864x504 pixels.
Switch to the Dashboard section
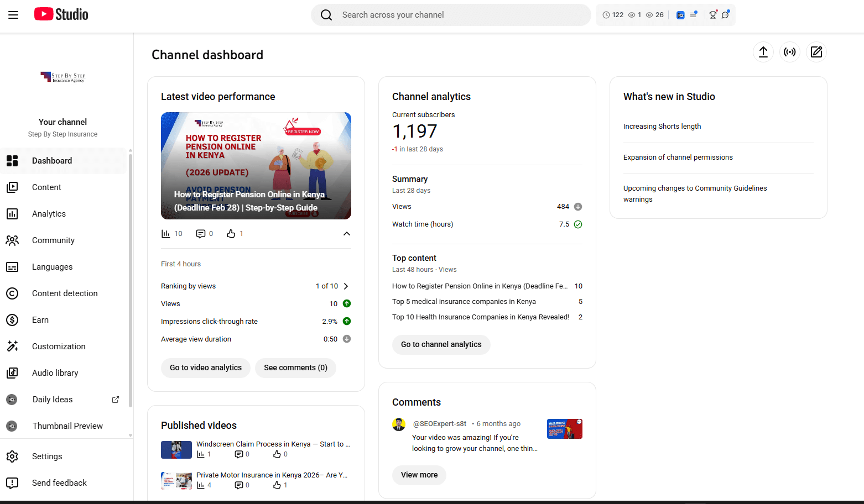(52, 160)
